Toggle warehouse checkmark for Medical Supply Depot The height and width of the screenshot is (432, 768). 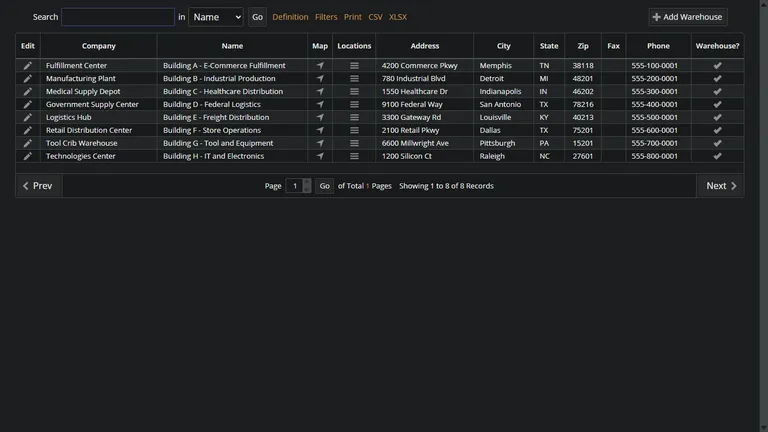pyautogui.click(x=718, y=92)
